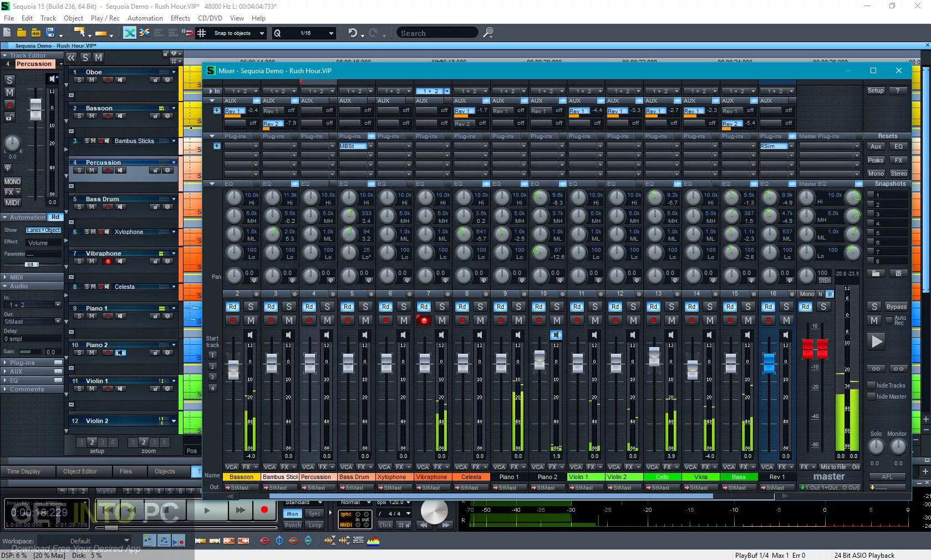The image size is (931, 560).
Task: Click the transport record button
Action: [264, 510]
